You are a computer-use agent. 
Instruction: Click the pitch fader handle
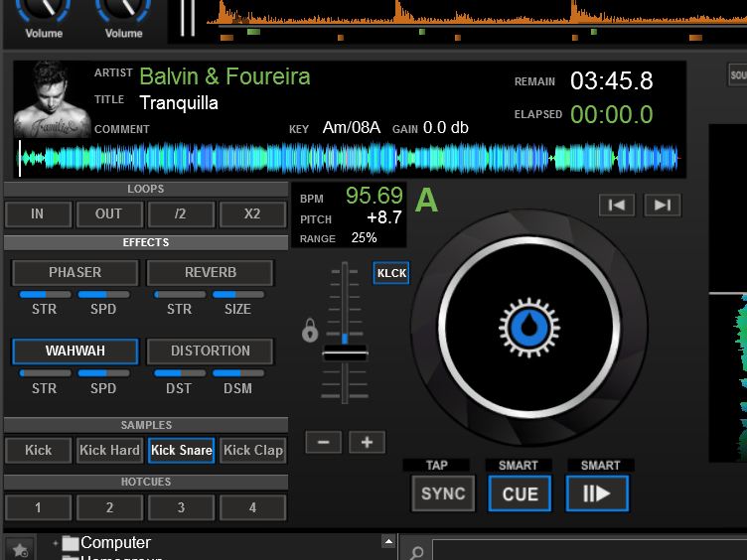pyautogui.click(x=345, y=353)
